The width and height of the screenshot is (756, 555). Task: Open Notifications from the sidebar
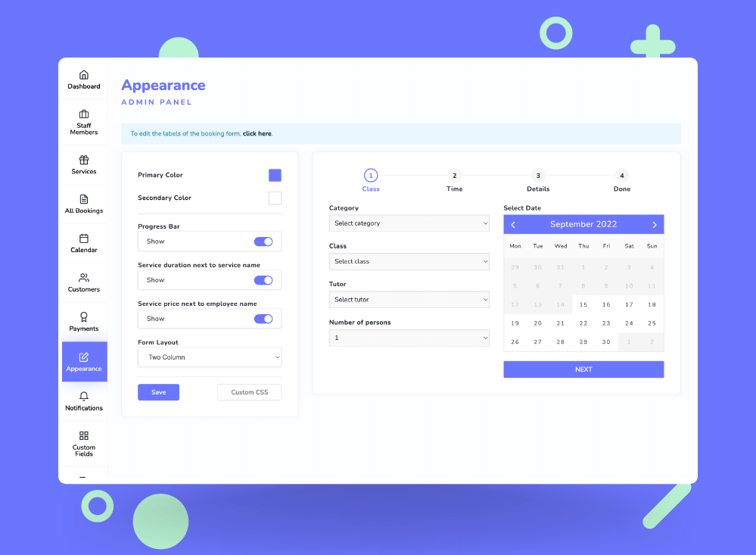pyautogui.click(x=83, y=401)
